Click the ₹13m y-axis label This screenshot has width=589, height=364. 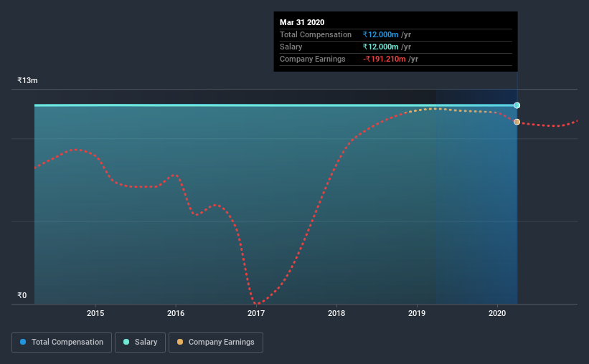click(x=27, y=80)
